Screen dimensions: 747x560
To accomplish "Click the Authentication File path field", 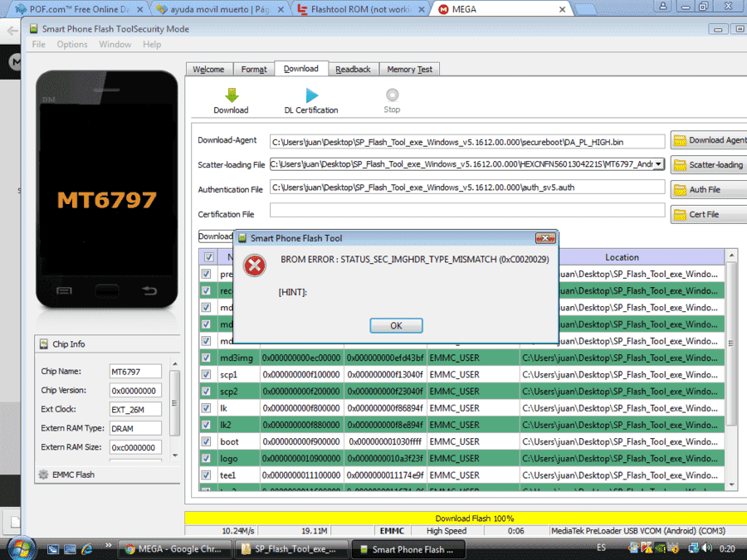I will pos(467,187).
